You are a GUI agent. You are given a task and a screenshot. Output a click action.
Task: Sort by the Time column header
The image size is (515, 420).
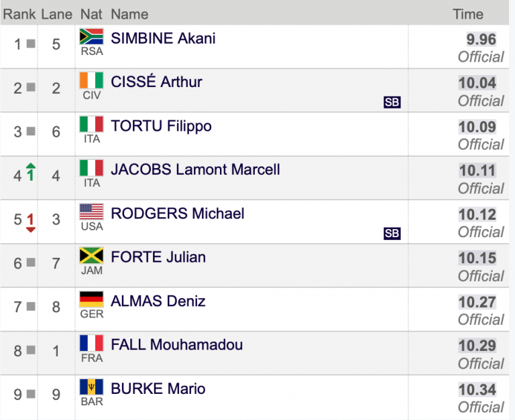pyautogui.click(x=467, y=15)
